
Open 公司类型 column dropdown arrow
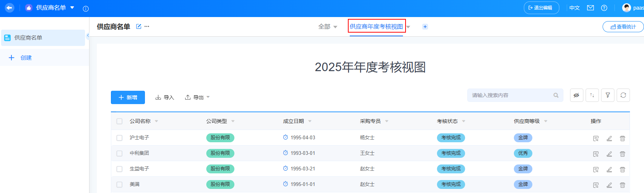click(x=233, y=121)
